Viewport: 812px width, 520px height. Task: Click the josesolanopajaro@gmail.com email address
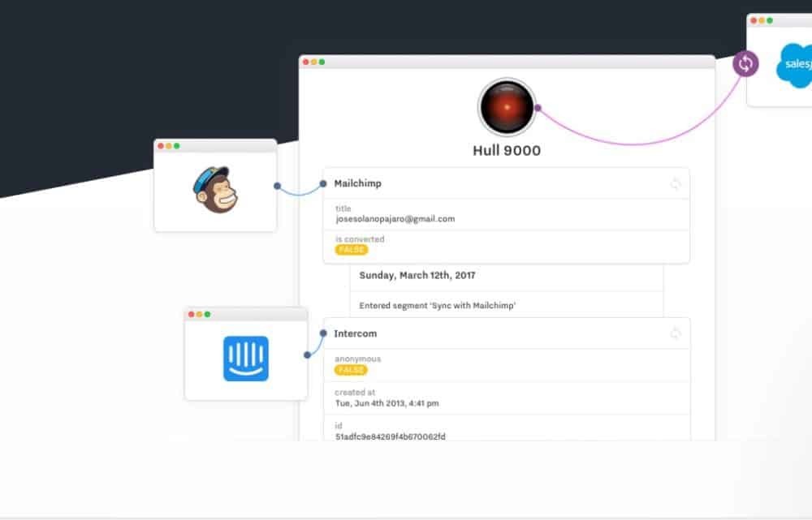point(395,219)
